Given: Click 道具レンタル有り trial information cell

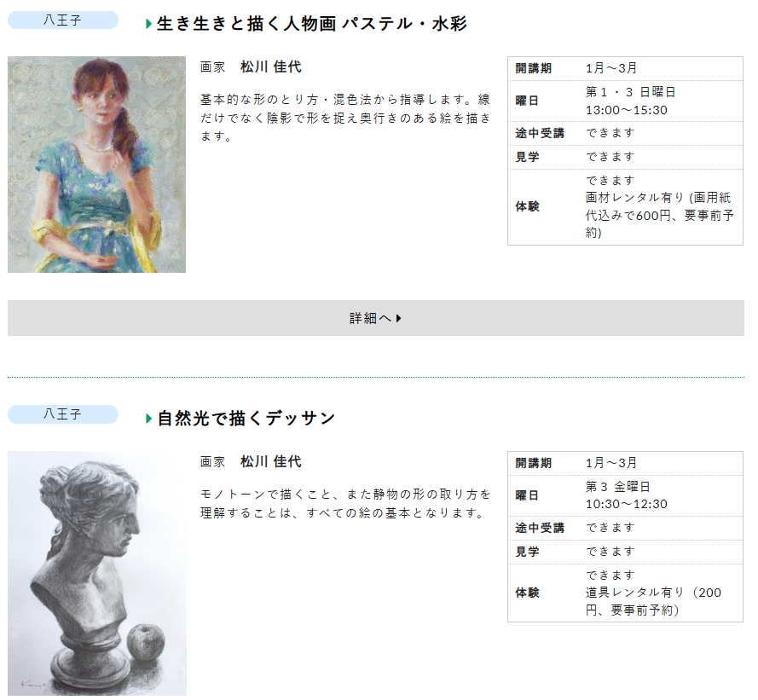Looking at the screenshot, I should point(652,593).
